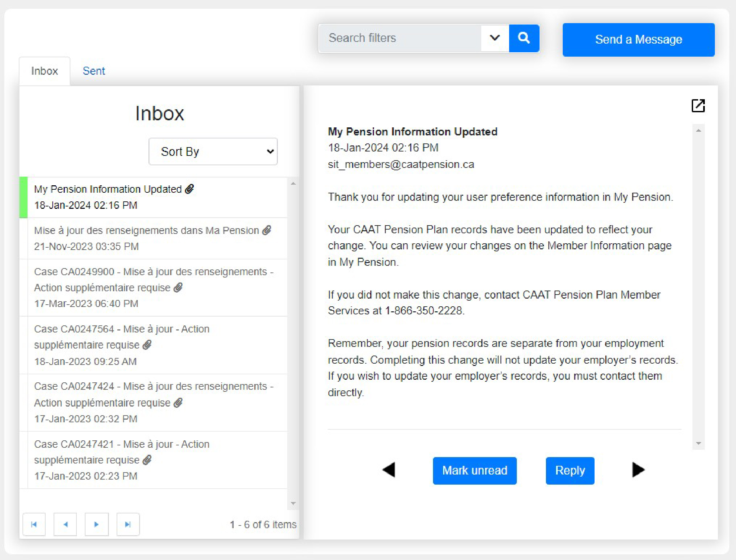Show next message with right black arrow
The image size is (736, 560).
coord(638,470)
